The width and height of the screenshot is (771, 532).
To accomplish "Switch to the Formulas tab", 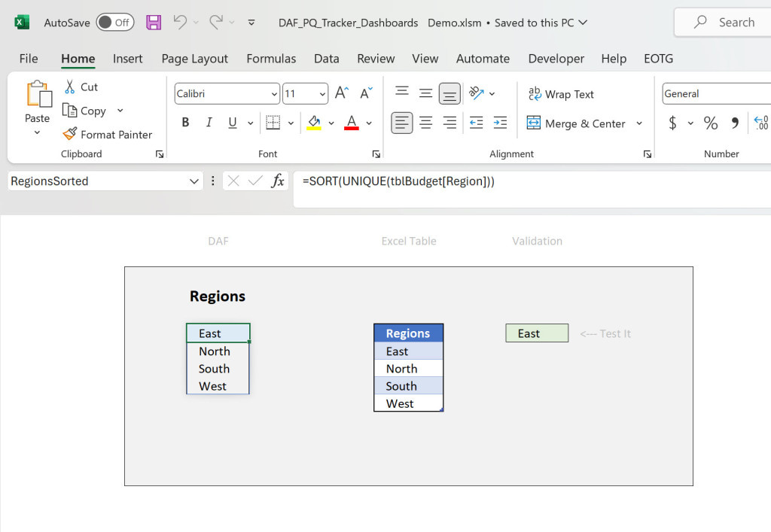I will pos(271,59).
